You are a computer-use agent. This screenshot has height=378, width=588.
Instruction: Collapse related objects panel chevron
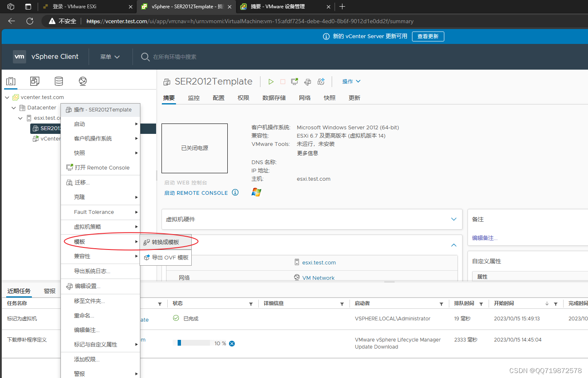454,245
